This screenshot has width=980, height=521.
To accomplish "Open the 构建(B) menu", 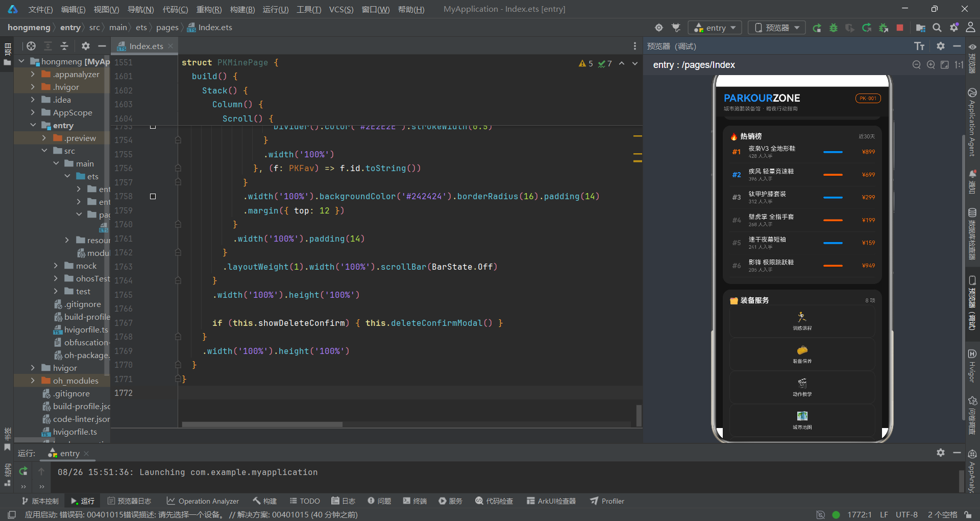I will coord(242,9).
